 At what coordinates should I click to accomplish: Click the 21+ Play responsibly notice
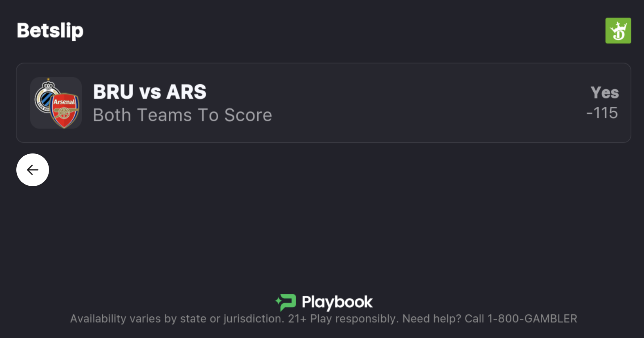[x=343, y=319]
